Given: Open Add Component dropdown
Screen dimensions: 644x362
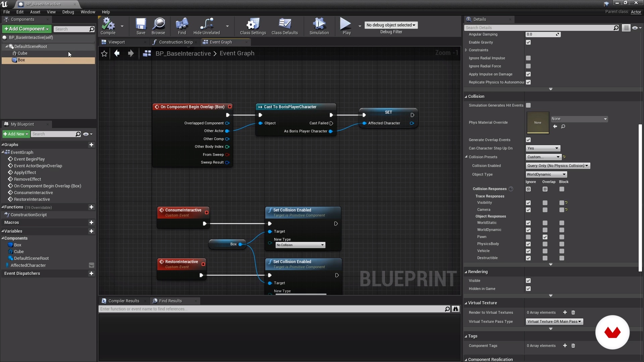Looking at the screenshot, I should (x=27, y=29).
